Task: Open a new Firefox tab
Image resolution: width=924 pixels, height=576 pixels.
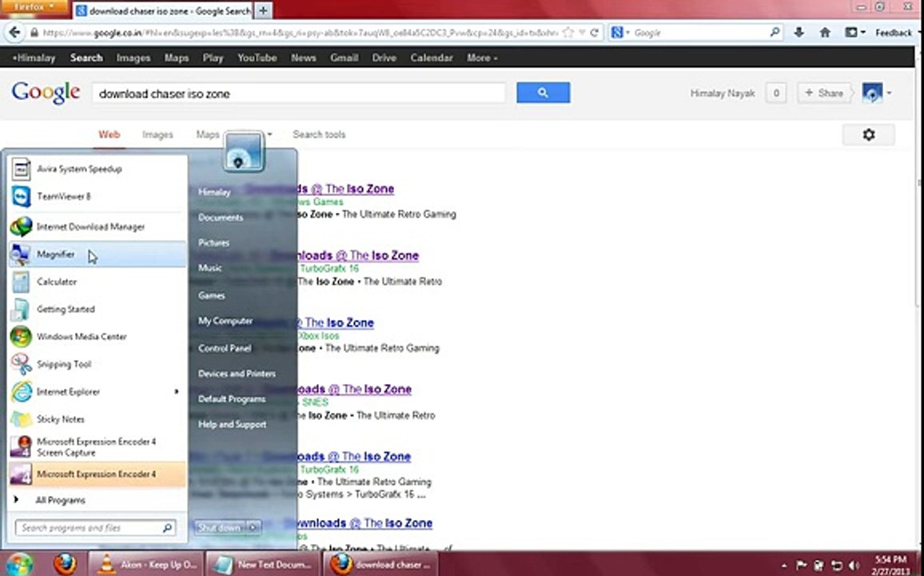Action: [264, 10]
